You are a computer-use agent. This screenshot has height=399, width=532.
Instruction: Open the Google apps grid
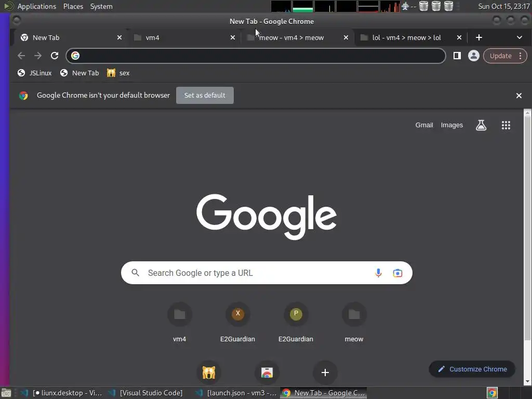(506, 125)
